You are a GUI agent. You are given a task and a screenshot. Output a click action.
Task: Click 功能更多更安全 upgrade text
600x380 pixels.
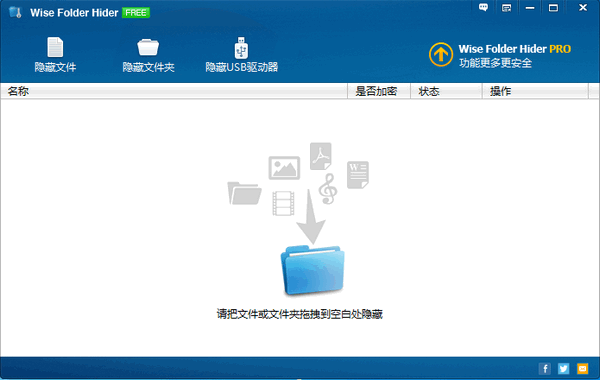click(496, 63)
